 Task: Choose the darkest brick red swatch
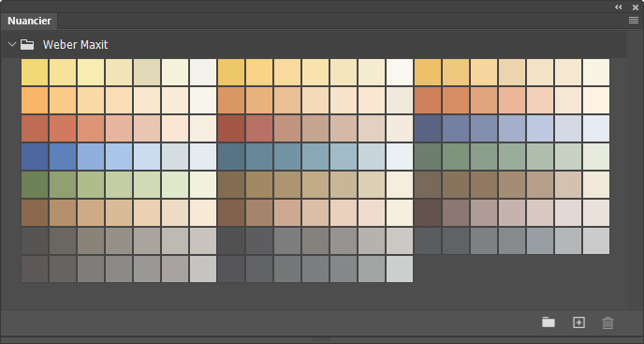(x=231, y=128)
